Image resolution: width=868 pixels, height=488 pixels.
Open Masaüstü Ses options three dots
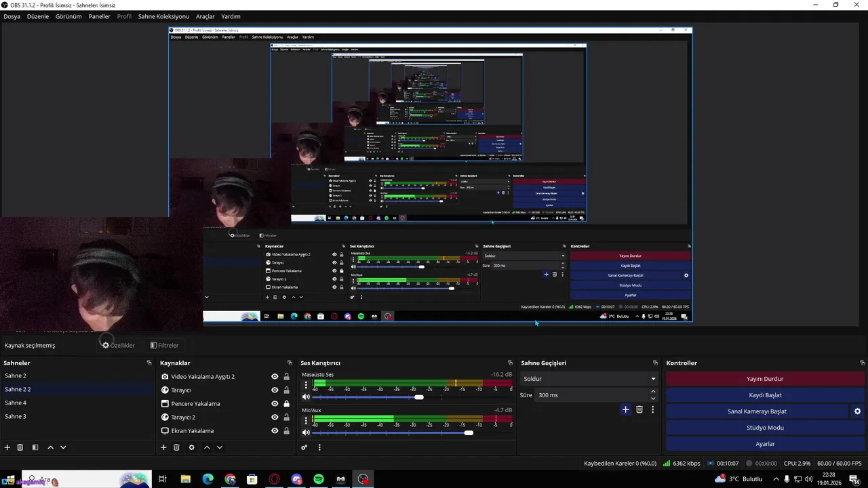[x=306, y=384]
